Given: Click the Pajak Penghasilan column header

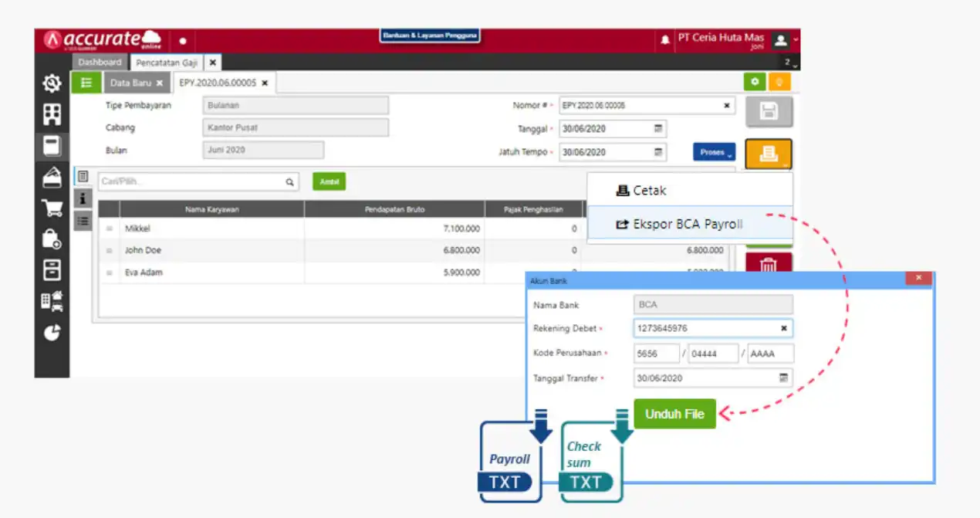Looking at the screenshot, I should [535, 209].
